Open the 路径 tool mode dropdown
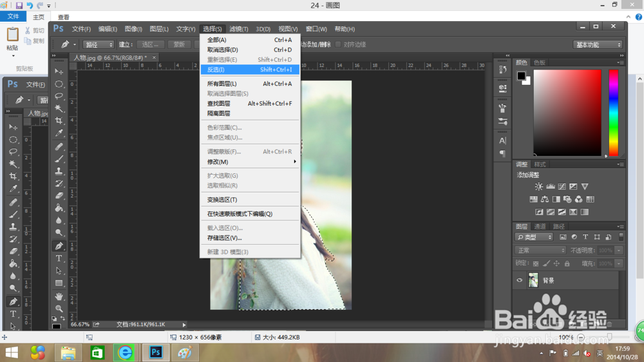The height and width of the screenshot is (362, 644). pyautogui.click(x=98, y=44)
